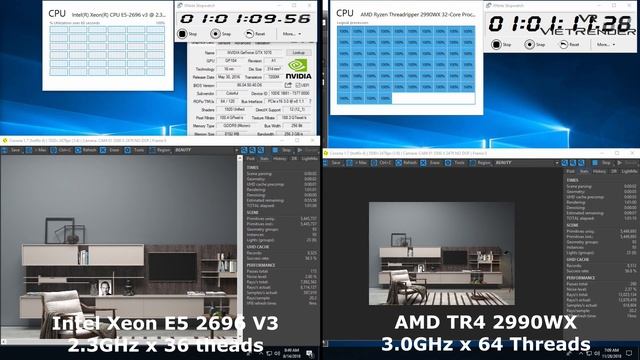The image size is (640, 360).
Task: Click Intel Xeon E5-2696 v3 CPU title text
Action: (119, 15)
